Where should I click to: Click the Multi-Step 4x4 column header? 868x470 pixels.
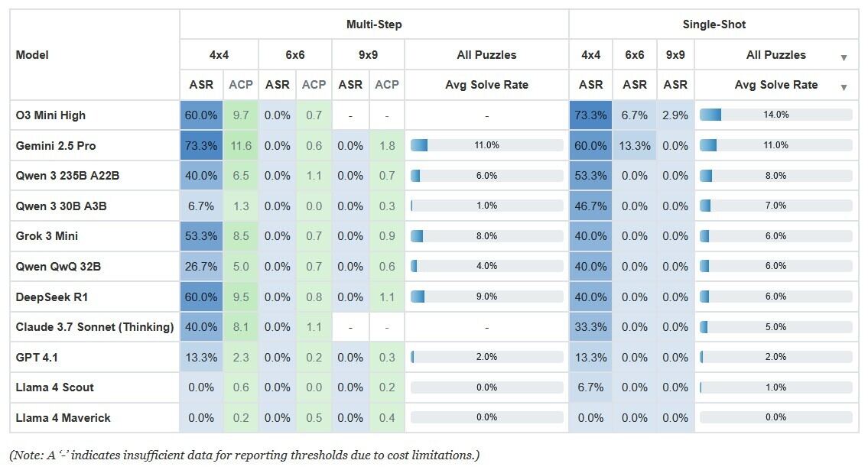click(219, 55)
